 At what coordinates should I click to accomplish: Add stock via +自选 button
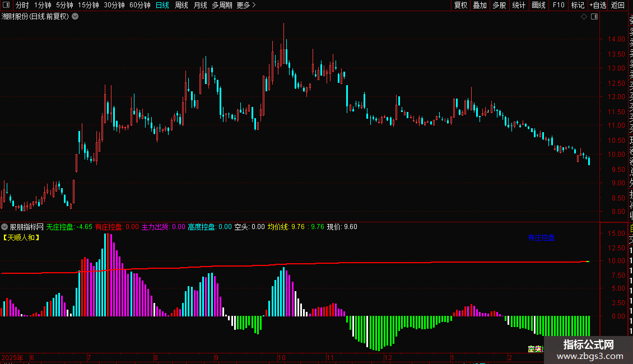pyautogui.click(x=598, y=5)
